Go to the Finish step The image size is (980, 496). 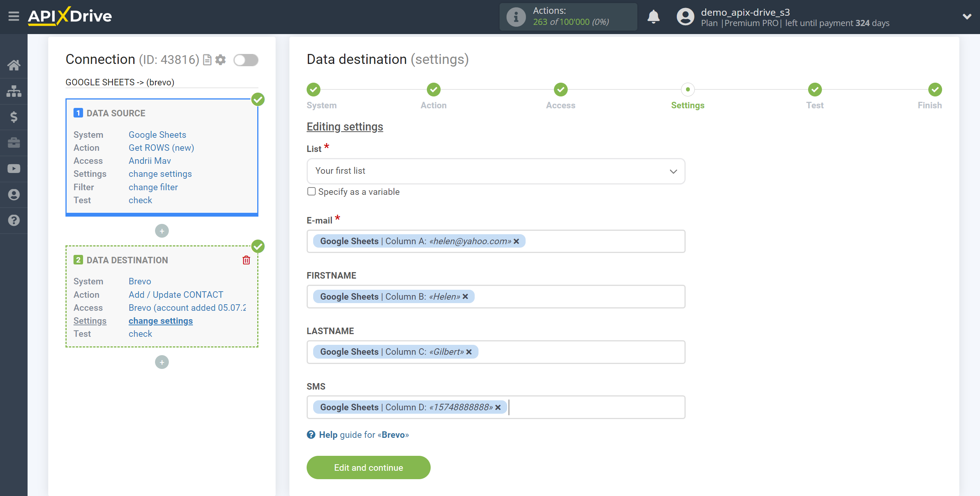click(x=935, y=90)
